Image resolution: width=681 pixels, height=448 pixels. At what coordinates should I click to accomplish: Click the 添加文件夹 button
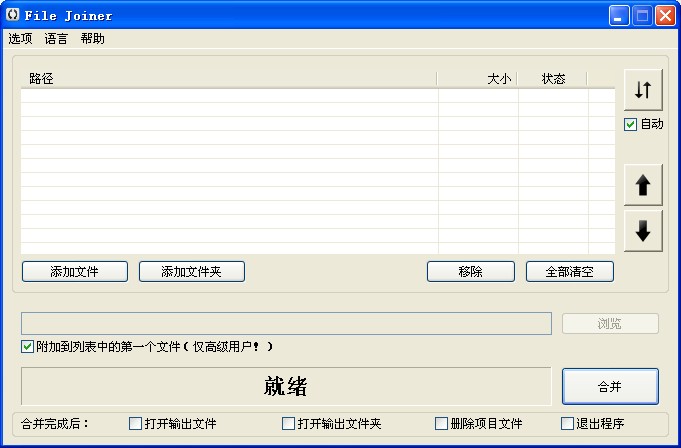(192, 271)
